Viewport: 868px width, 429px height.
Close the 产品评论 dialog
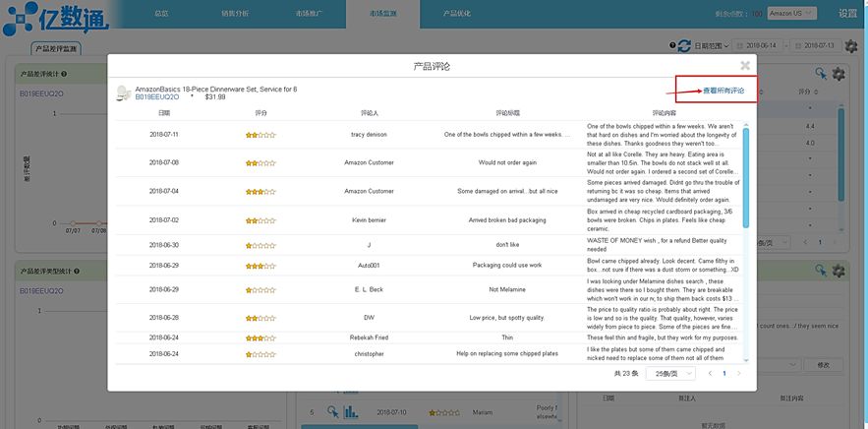coord(745,66)
